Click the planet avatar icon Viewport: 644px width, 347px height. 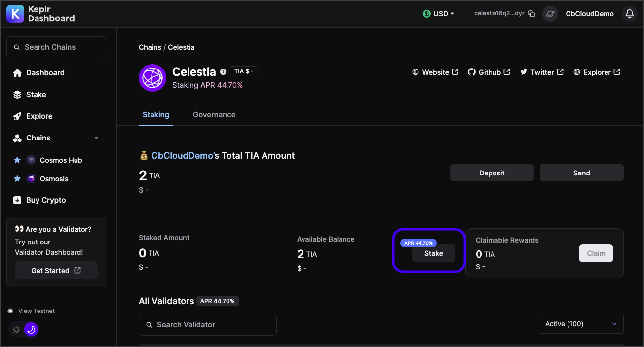[550, 14]
